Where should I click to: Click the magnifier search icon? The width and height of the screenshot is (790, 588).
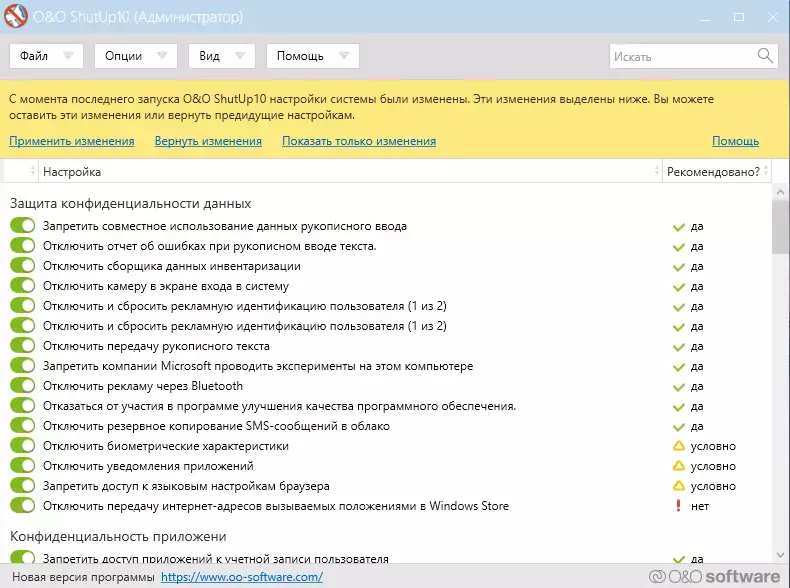click(765, 55)
